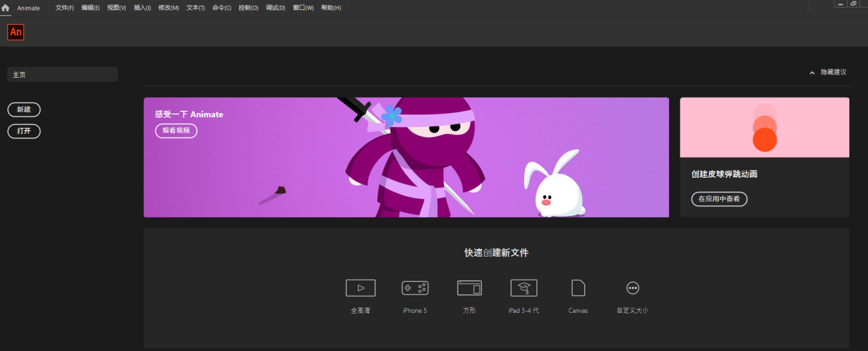868x351 pixels.
Task: Open the 控制(O) menu
Action: (248, 8)
